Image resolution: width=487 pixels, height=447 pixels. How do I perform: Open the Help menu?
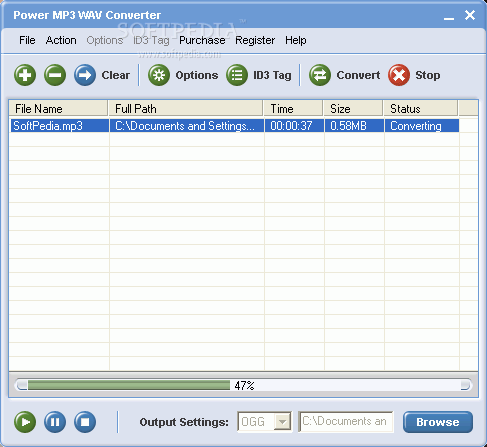click(x=296, y=40)
